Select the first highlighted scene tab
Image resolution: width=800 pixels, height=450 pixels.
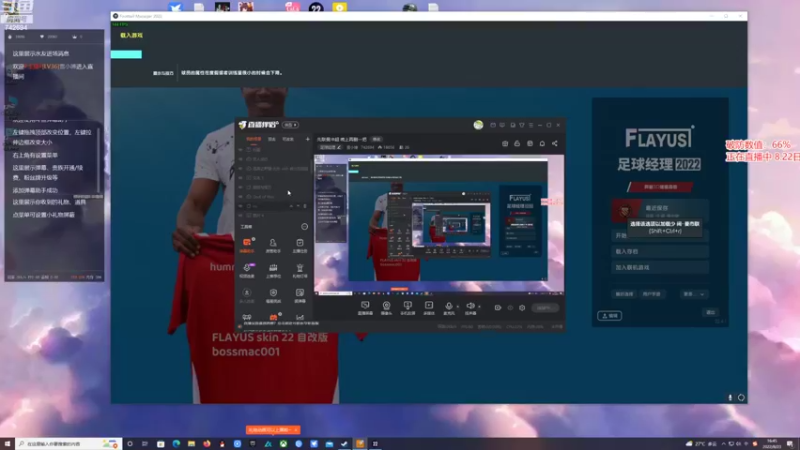pyautogui.click(x=254, y=139)
